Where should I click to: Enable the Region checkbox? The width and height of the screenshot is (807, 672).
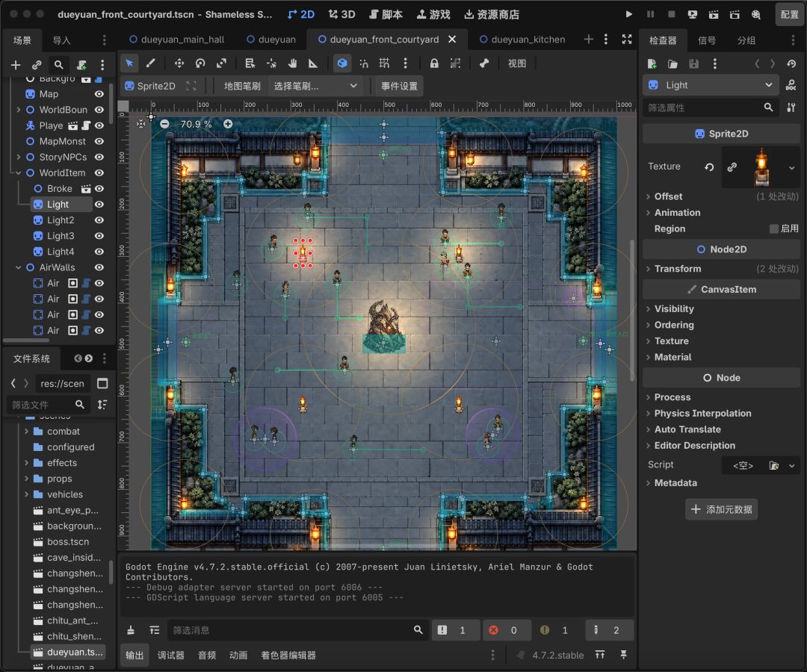773,228
